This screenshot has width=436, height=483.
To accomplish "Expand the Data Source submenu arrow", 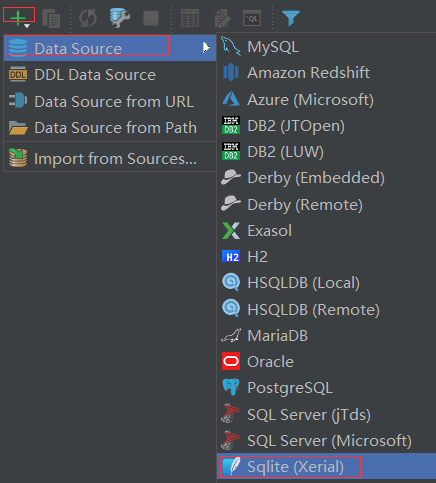I will [x=206, y=48].
